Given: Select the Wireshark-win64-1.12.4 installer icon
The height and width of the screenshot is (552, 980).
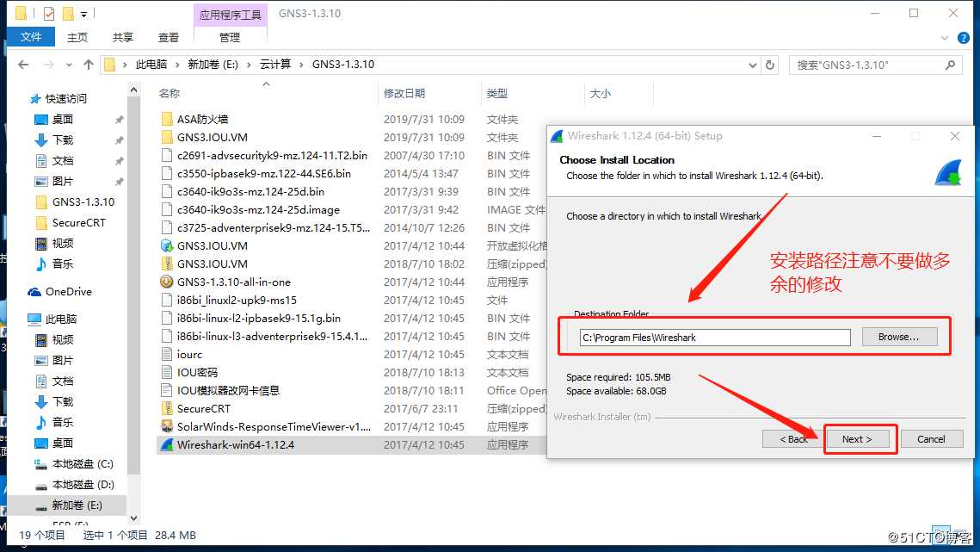Looking at the screenshot, I should pyautogui.click(x=167, y=445).
